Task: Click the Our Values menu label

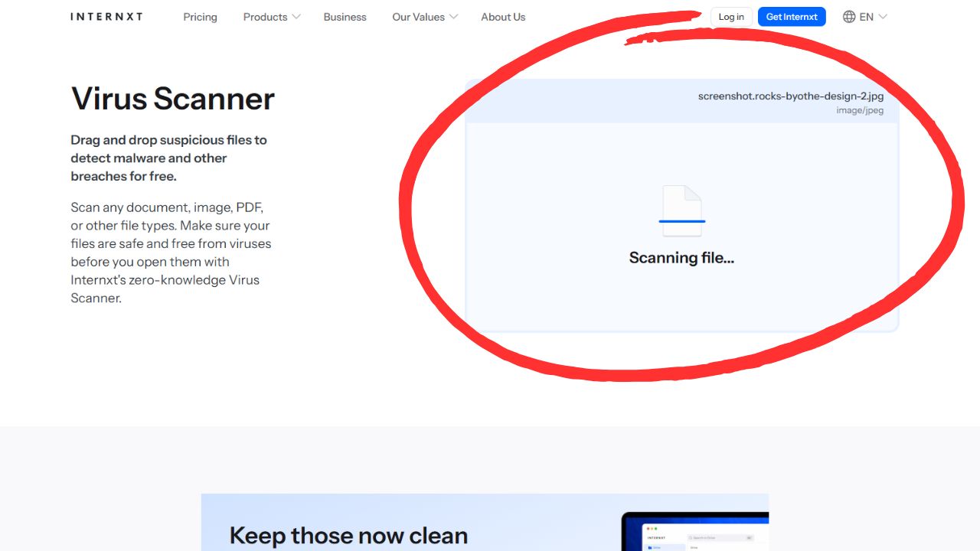Action: pyautogui.click(x=418, y=17)
